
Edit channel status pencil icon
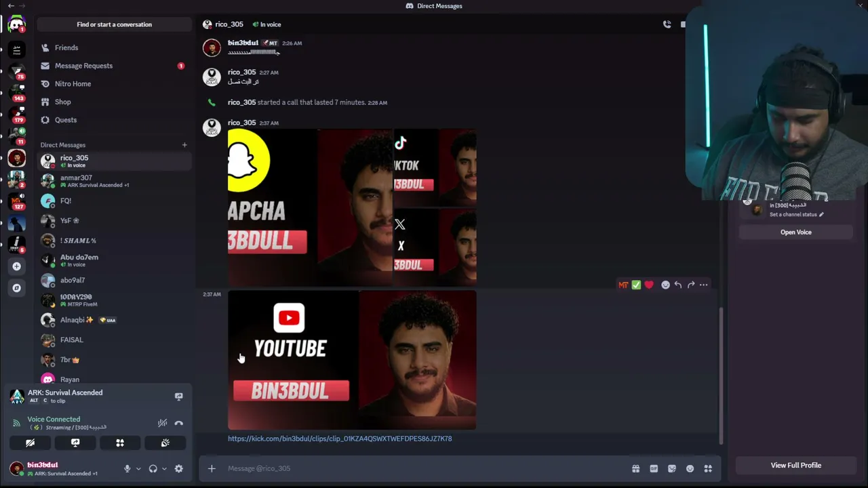coord(821,215)
